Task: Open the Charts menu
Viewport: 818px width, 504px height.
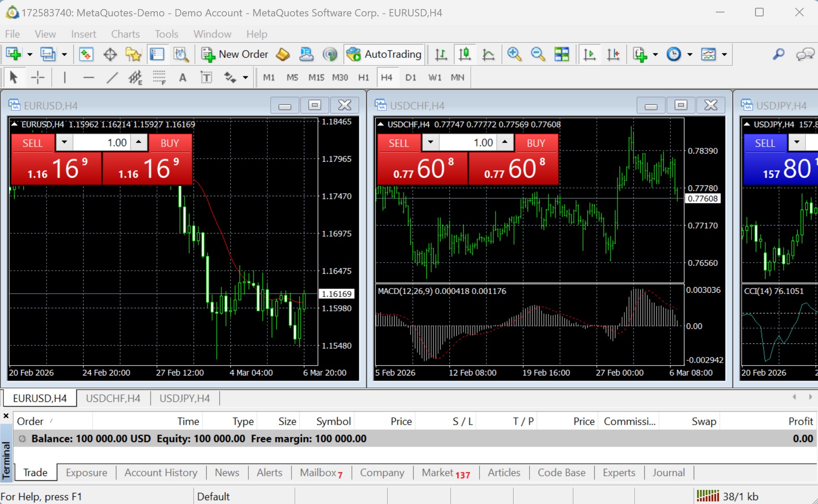Action: point(125,34)
